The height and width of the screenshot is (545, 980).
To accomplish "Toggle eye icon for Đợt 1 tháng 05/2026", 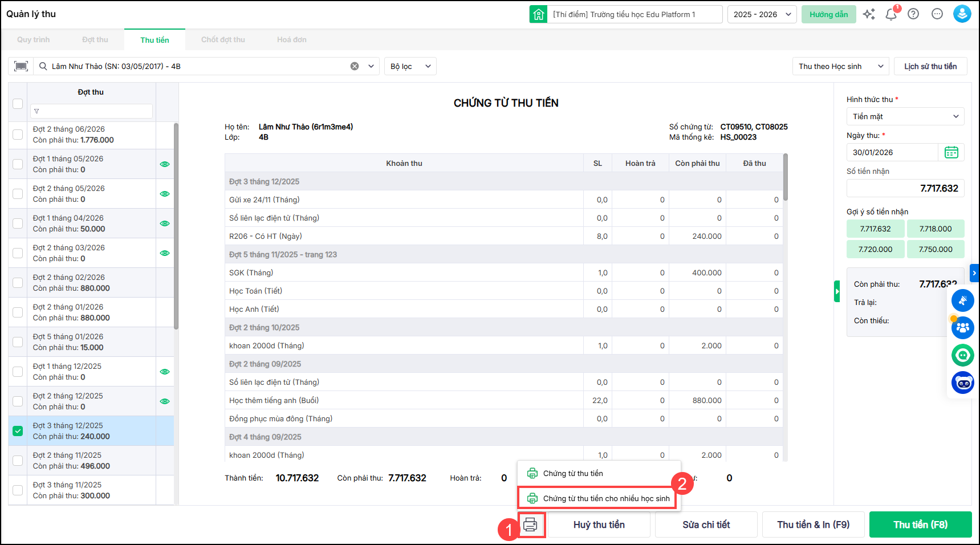I will [x=165, y=164].
